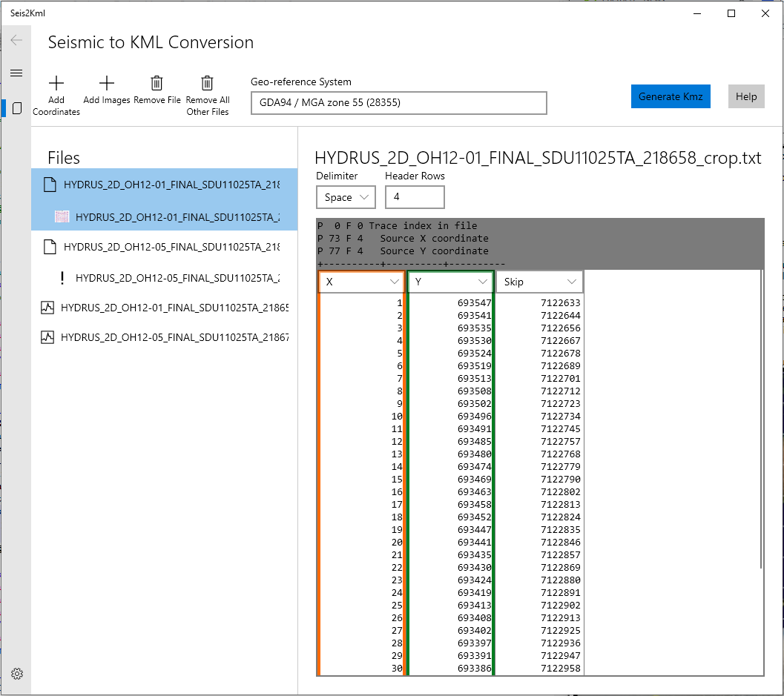The width and height of the screenshot is (784, 696).
Task: Click the Generate Kmz button
Action: [x=671, y=96]
